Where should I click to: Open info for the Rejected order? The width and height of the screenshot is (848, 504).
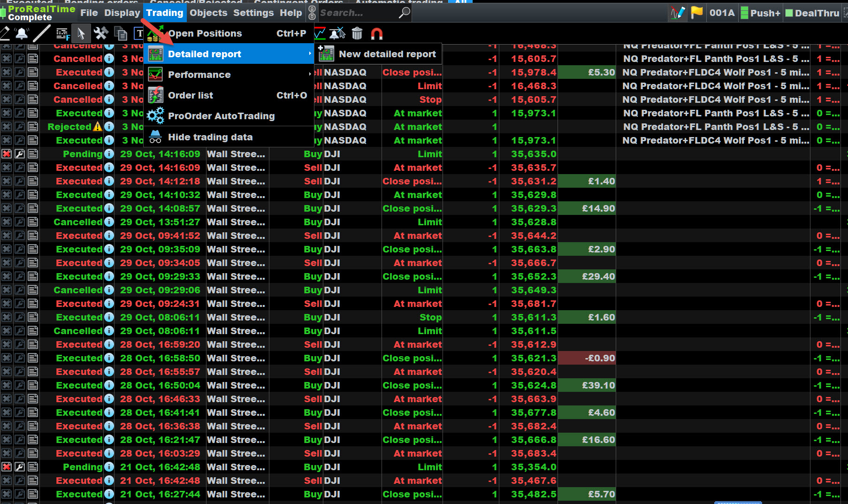point(109,127)
